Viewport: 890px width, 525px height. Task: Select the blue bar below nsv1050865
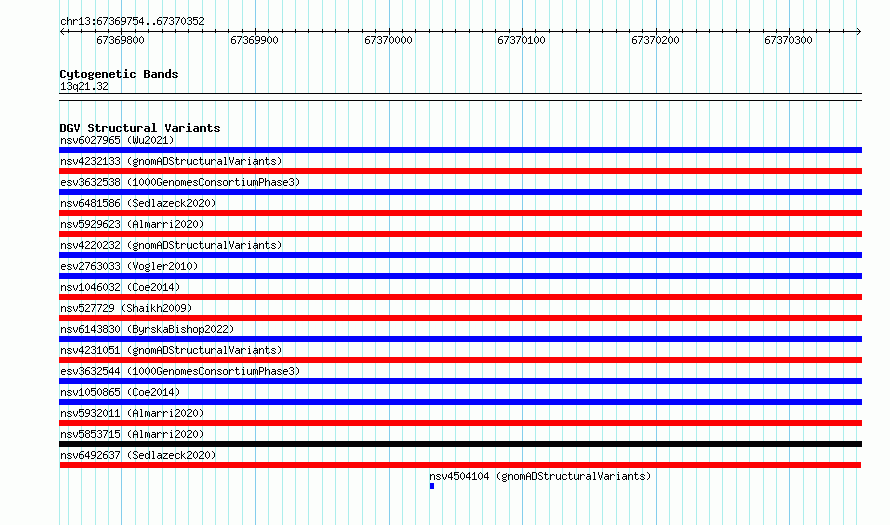pos(460,402)
